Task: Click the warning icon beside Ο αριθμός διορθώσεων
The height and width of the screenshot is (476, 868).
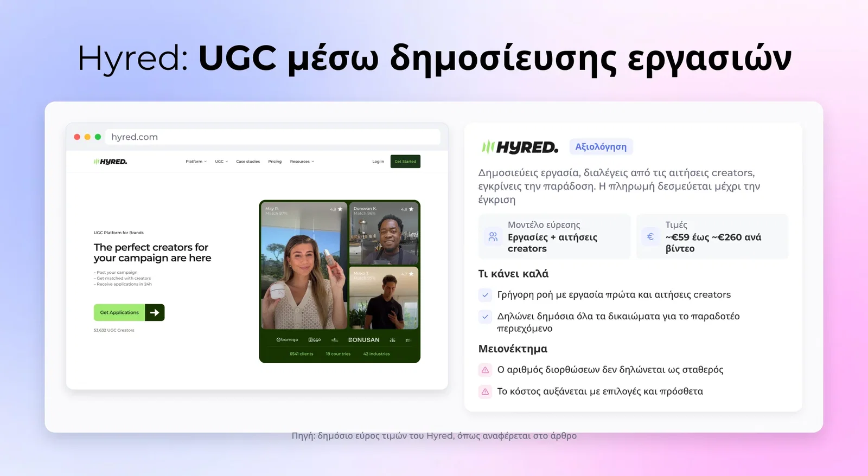Action: click(485, 370)
